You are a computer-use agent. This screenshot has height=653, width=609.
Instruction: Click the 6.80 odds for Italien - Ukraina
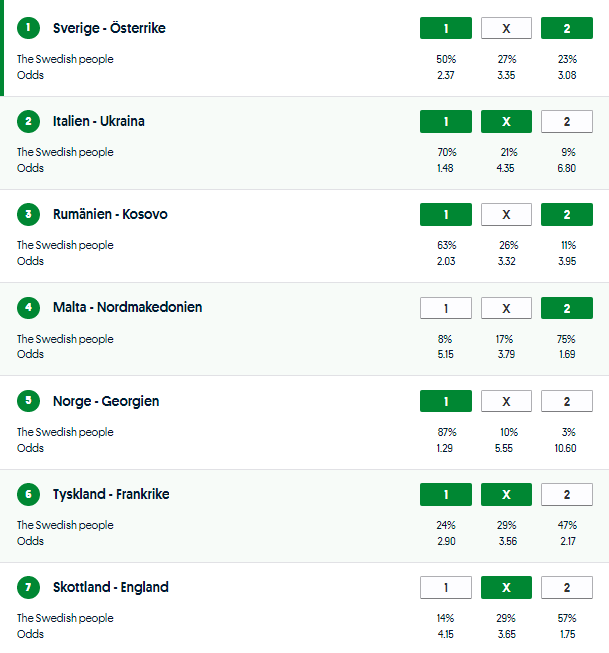(566, 168)
